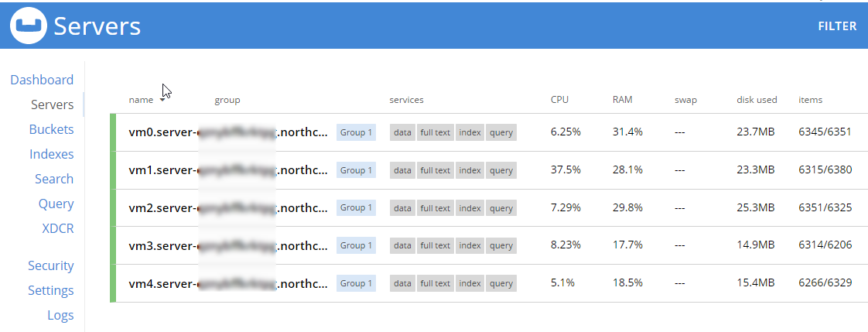
Task: Open the FILTER option
Action: coord(837,26)
